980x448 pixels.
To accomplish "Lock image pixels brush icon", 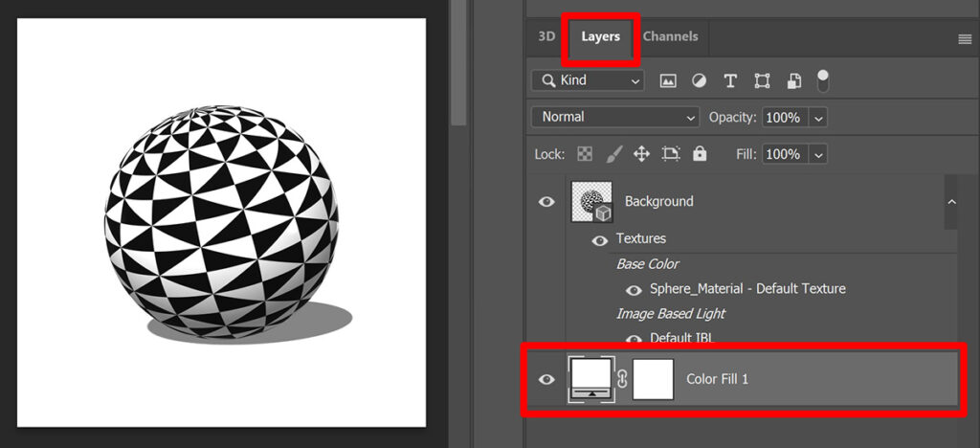I will pos(614,154).
